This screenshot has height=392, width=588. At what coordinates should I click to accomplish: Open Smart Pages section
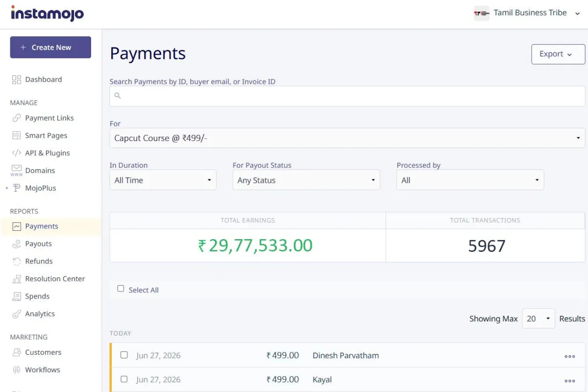(46, 136)
